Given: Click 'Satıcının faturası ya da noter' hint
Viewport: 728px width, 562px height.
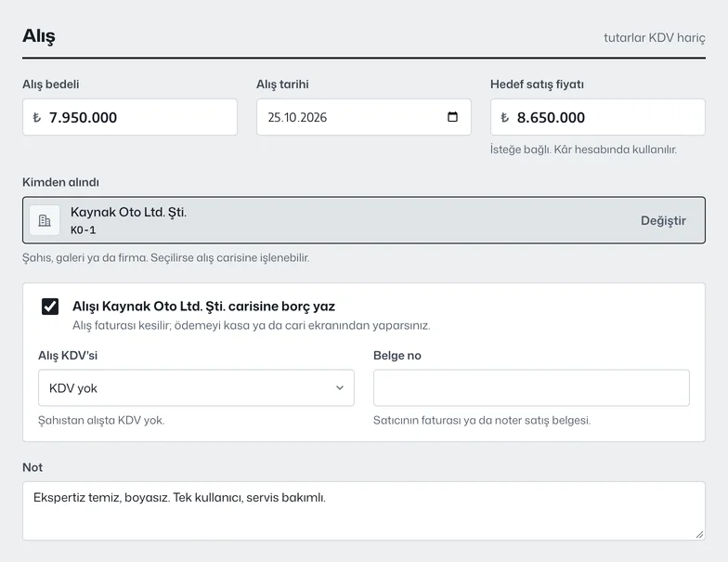Looking at the screenshot, I should click(x=482, y=420).
